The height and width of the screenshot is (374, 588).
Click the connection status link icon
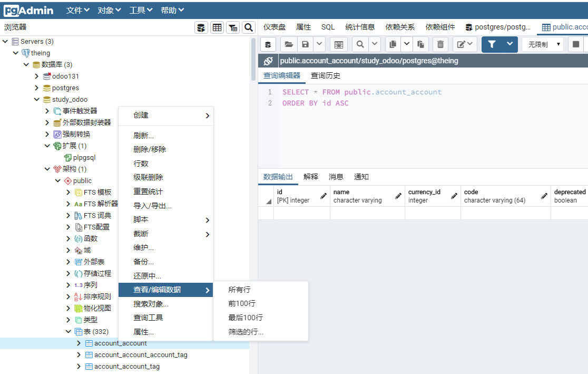click(268, 61)
